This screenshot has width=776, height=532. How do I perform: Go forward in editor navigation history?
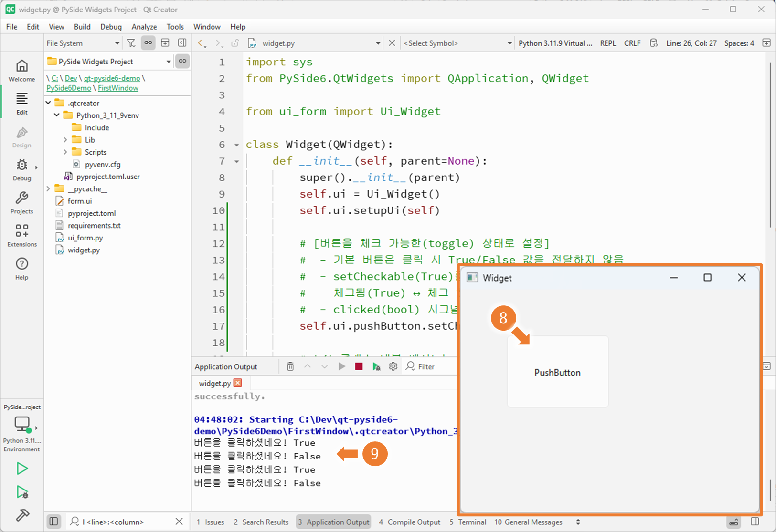pyautogui.click(x=218, y=43)
